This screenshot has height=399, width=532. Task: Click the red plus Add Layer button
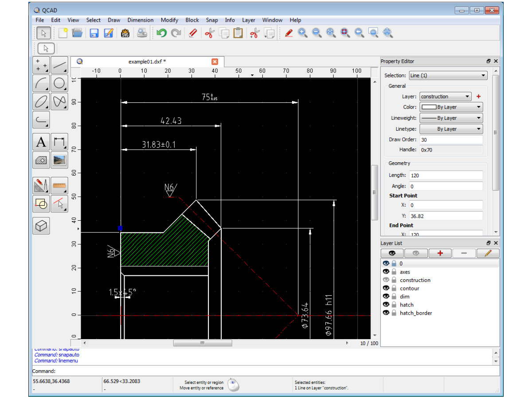coord(440,253)
